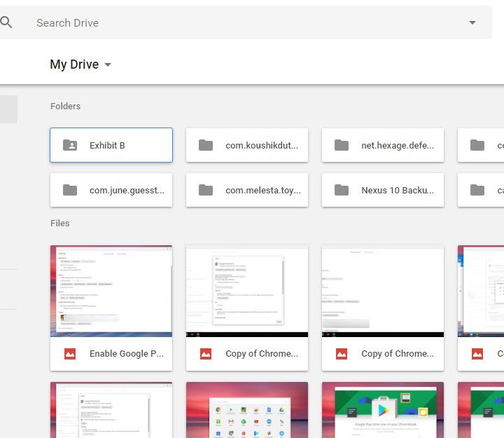Select the Google Play store screenshot thumbnail

[383, 410]
